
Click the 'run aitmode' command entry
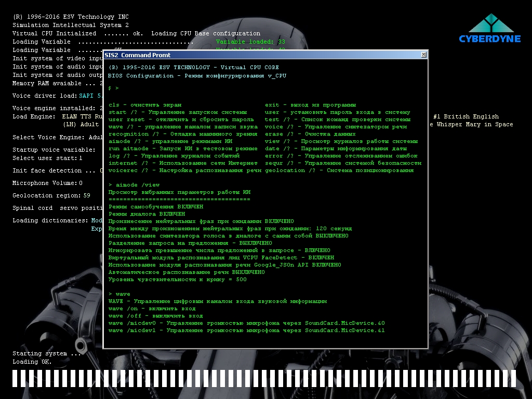[x=125, y=149]
